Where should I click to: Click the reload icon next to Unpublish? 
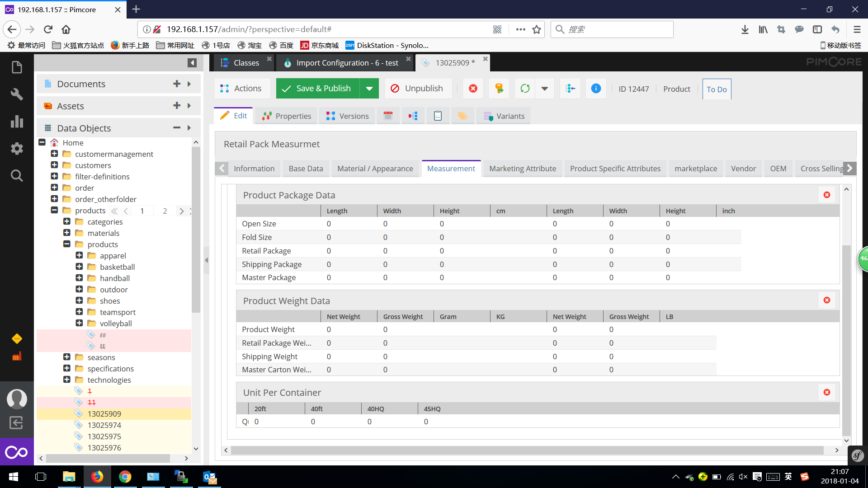point(524,88)
